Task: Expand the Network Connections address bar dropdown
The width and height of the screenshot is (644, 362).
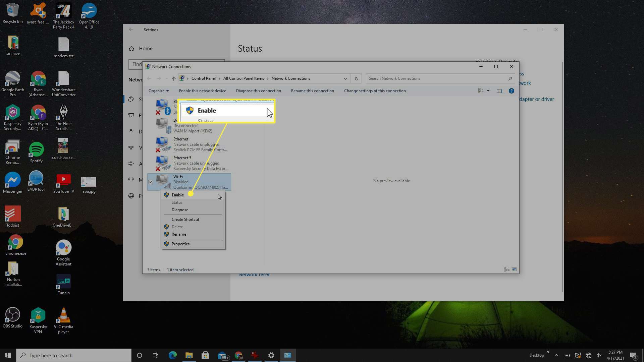Action: (x=345, y=79)
